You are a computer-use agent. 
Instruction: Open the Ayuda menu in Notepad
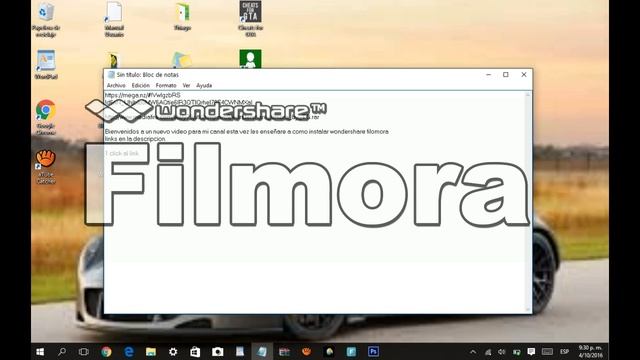(204, 85)
